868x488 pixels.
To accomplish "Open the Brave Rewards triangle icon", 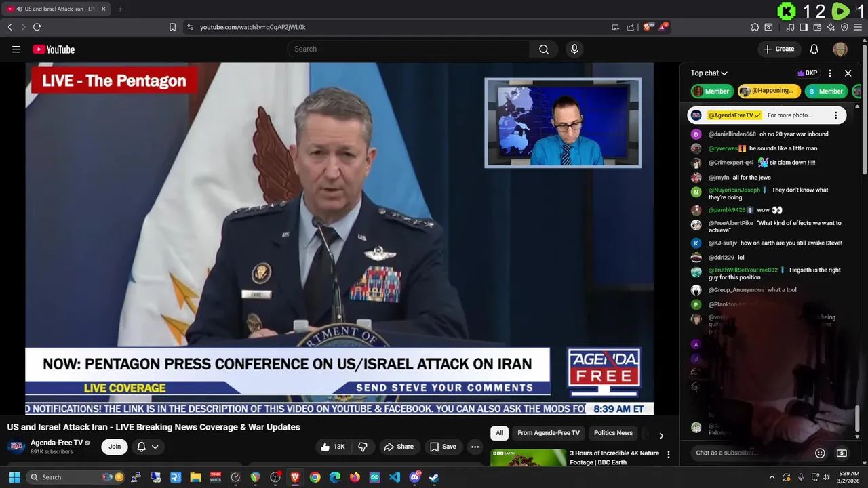I will 664,26.
